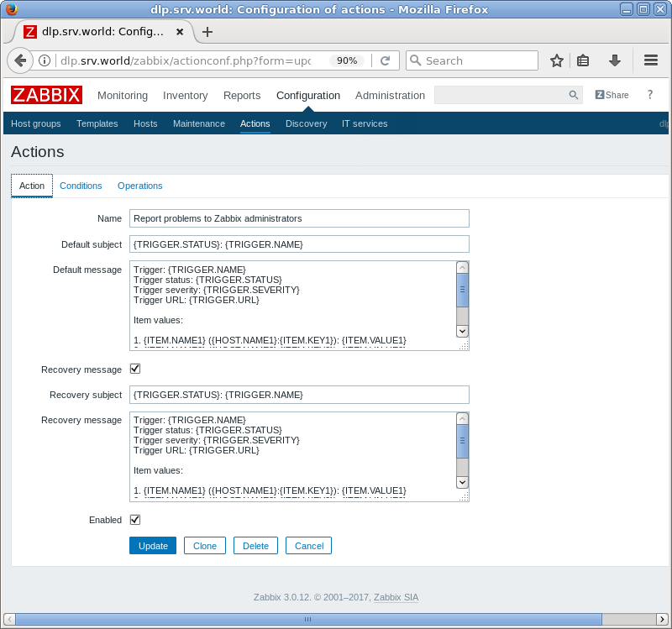Go to Host groups submenu
Image resolution: width=672 pixels, height=629 pixels.
coord(36,123)
